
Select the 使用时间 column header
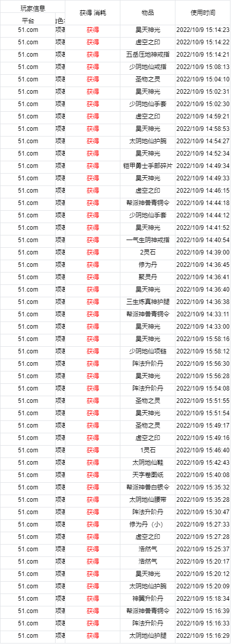[x=203, y=12]
